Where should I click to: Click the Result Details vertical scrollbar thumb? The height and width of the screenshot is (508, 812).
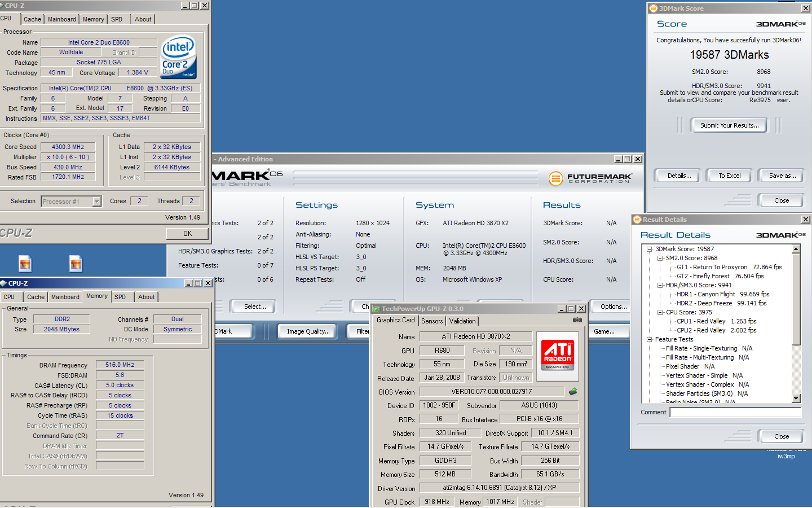pos(796,299)
